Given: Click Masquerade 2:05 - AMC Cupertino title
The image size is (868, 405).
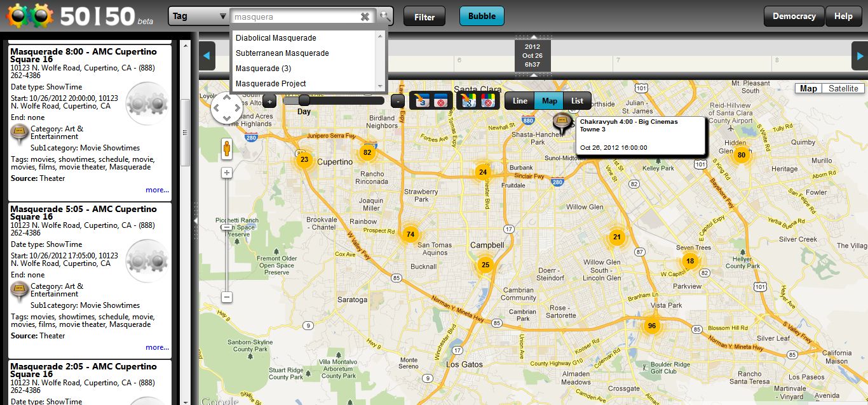Looking at the screenshot, I should (83, 370).
